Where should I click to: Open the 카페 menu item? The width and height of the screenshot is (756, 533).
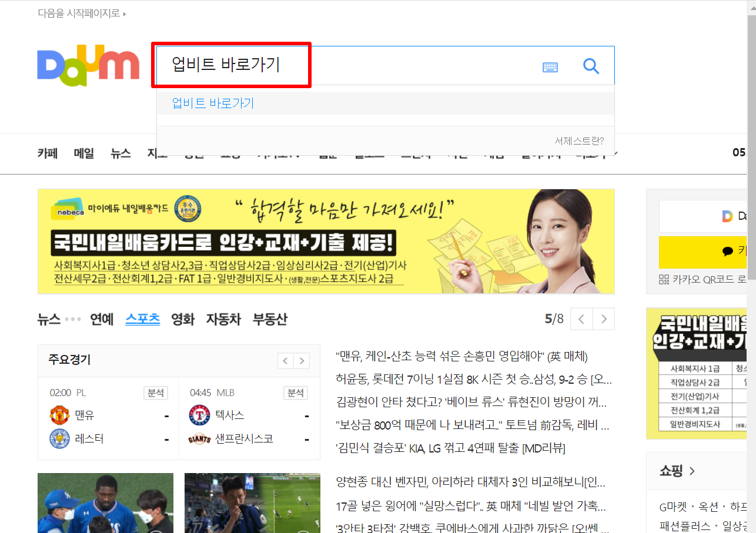coord(48,153)
